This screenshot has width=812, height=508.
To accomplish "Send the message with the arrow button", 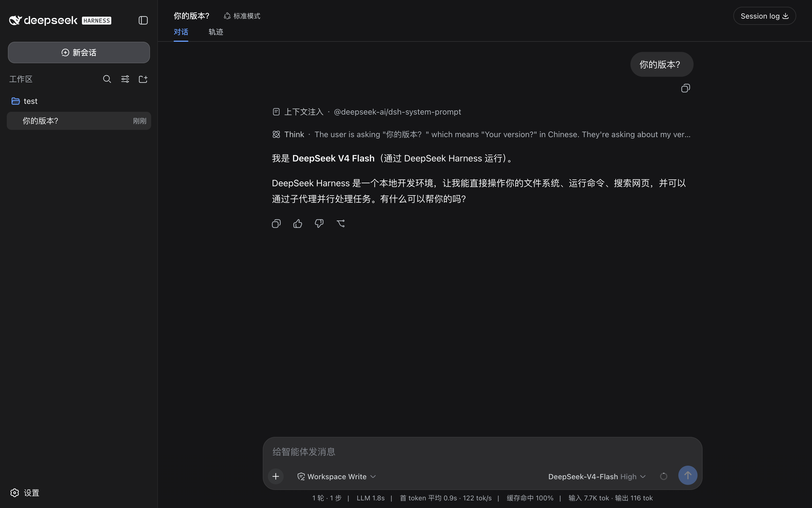I will (687, 475).
